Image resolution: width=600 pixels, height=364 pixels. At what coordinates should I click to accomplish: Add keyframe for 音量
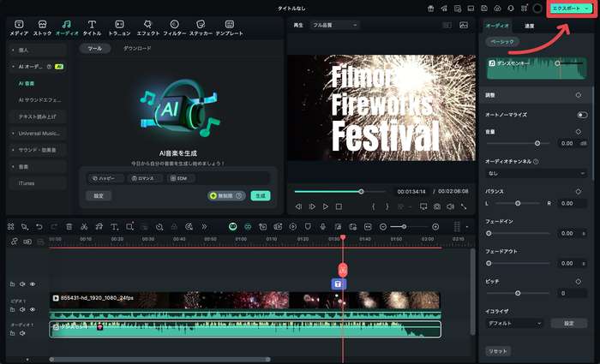point(579,132)
